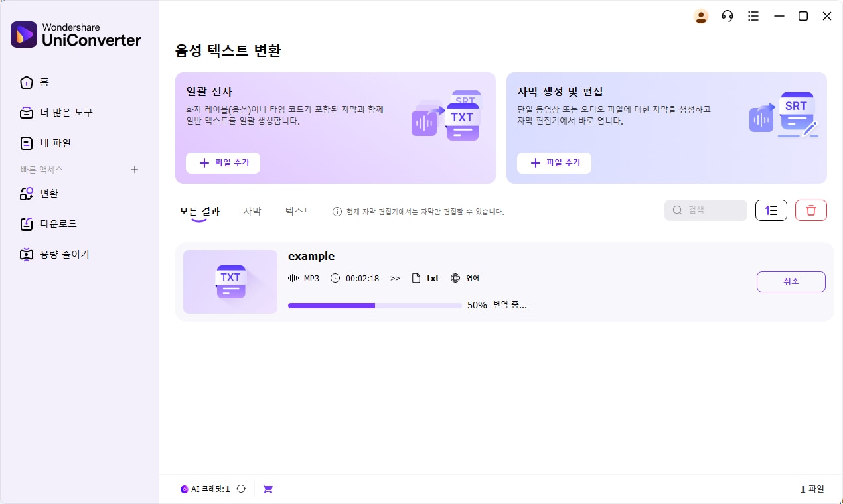843x504 pixels.
Task: Open 내 파일 in sidebar
Action: (54, 143)
